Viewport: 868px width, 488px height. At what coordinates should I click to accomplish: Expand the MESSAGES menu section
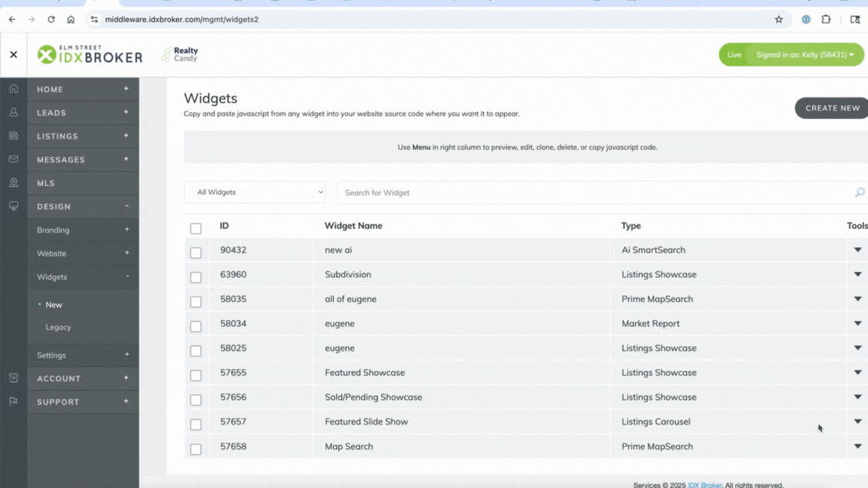(83, 160)
